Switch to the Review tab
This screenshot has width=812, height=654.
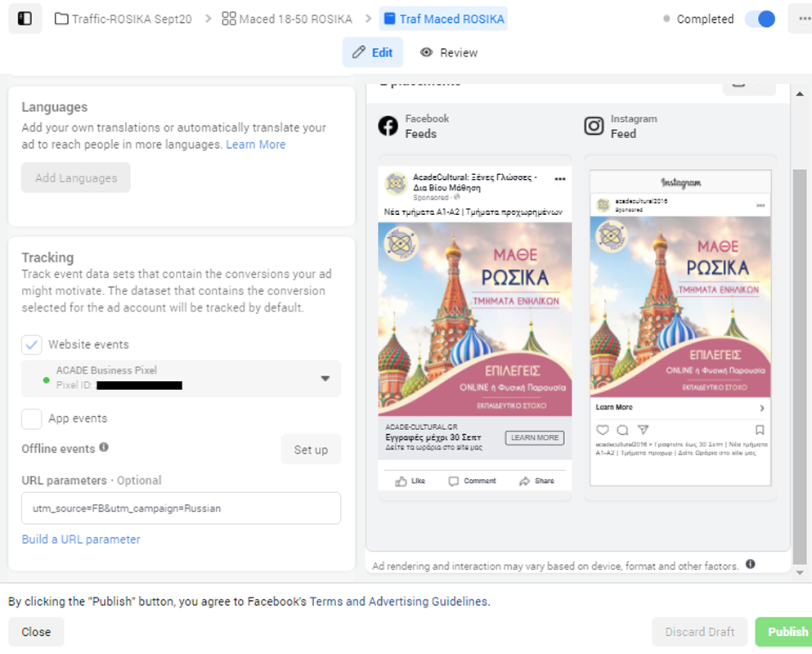449,52
